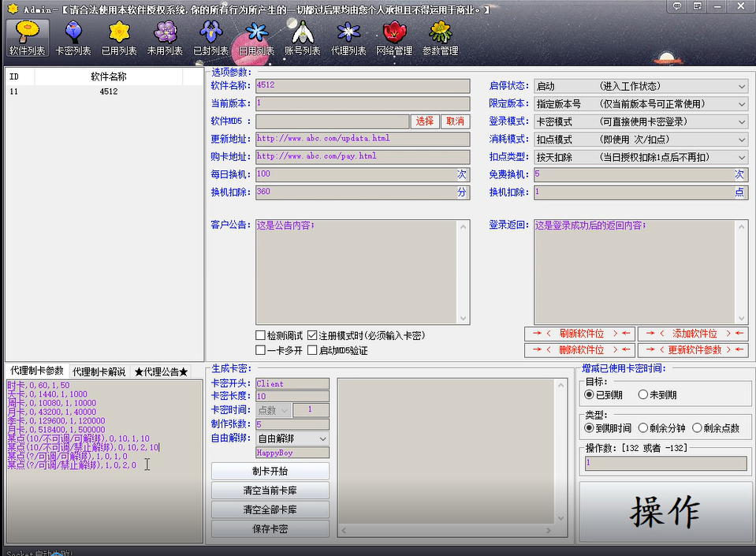Expand the 自由解绑 dropdown
The height and width of the screenshot is (556, 756).
(292, 438)
